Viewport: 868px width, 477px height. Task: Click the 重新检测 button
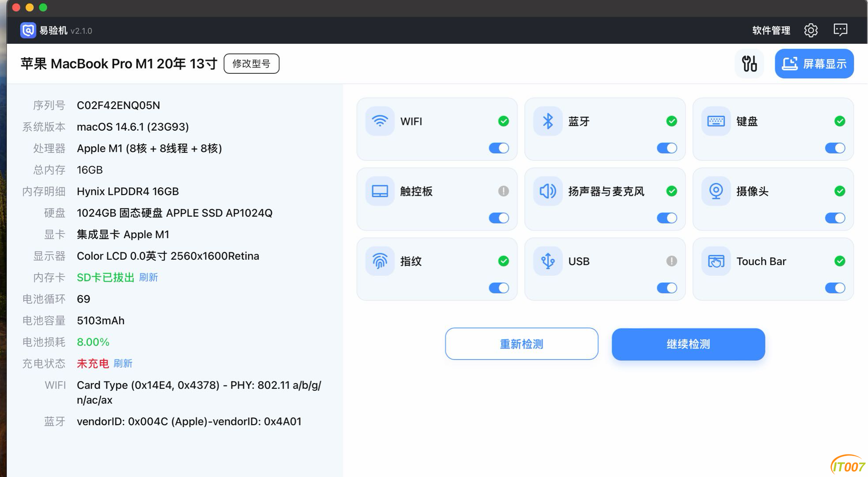(x=521, y=344)
